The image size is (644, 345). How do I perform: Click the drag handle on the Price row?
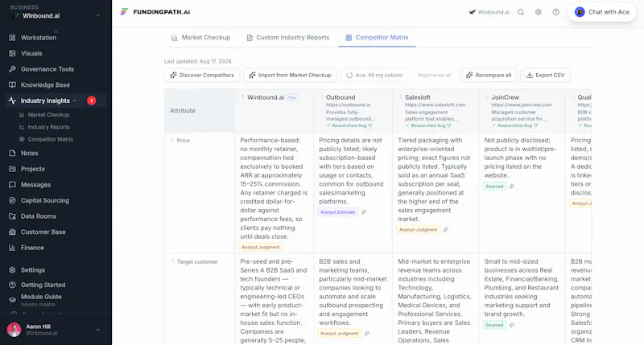coord(172,140)
